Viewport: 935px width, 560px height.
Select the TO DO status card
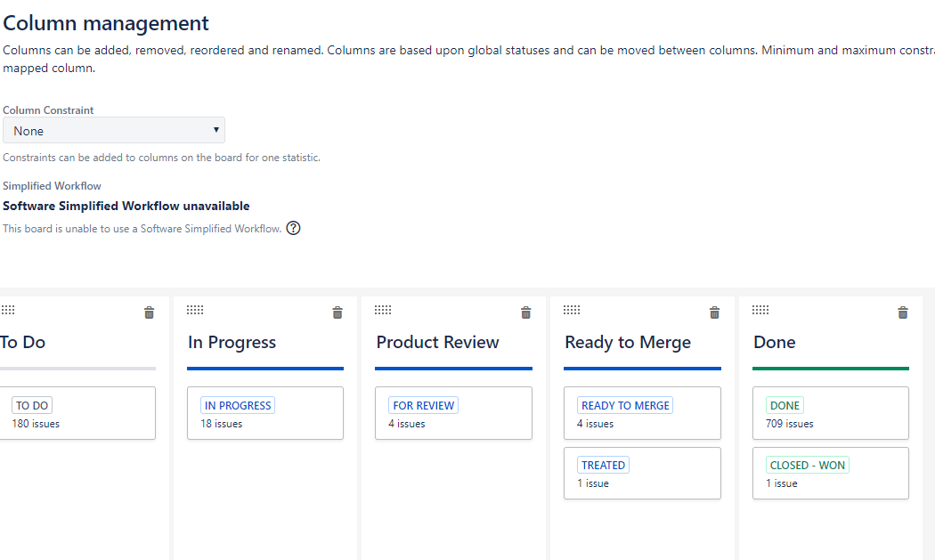(77, 413)
